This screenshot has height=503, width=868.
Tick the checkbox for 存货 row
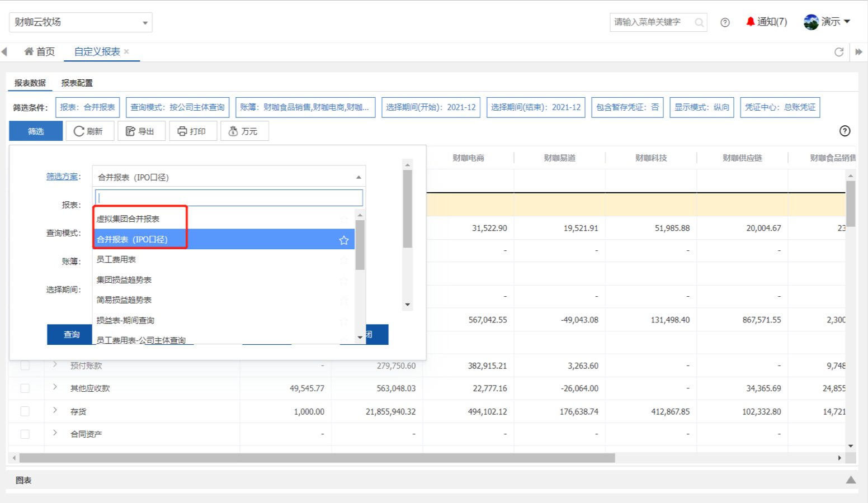pyautogui.click(x=25, y=411)
